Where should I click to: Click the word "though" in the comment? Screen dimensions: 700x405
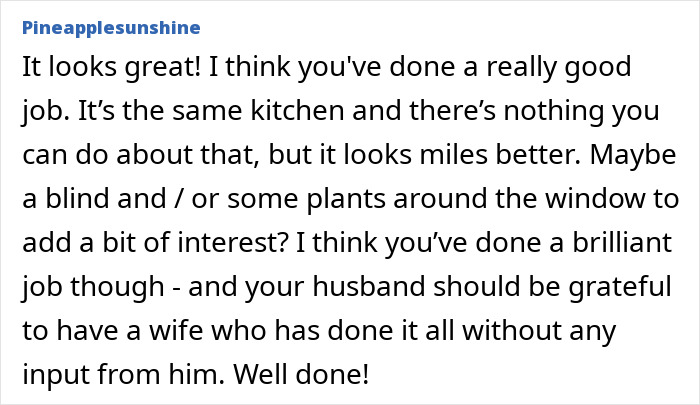[x=117, y=287]
